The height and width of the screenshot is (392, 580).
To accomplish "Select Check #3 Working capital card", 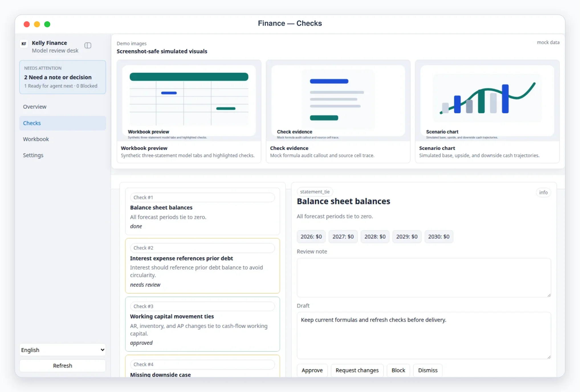I will pyautogui.click(x=202, y=324).
